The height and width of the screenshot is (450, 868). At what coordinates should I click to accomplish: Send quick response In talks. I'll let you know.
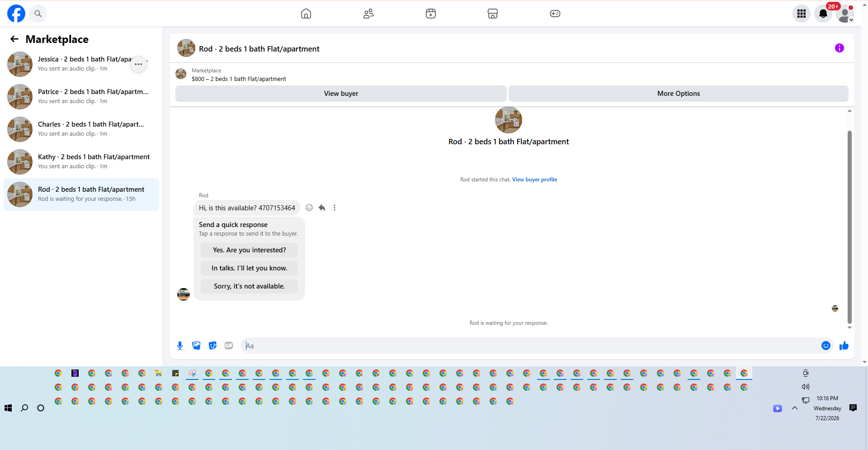(249, 268)
